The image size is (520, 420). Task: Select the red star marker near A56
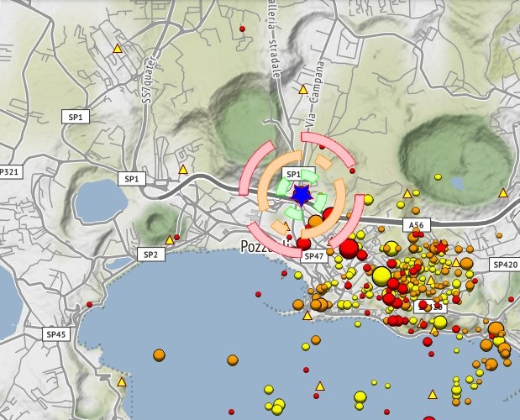pyautogui.click(x=441, y=247)
